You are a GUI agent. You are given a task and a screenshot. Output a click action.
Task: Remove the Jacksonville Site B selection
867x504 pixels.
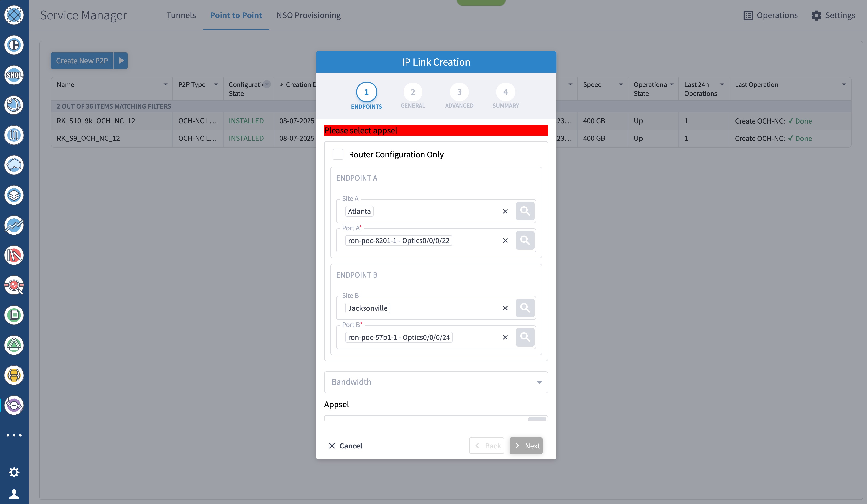tap(505, 308)
